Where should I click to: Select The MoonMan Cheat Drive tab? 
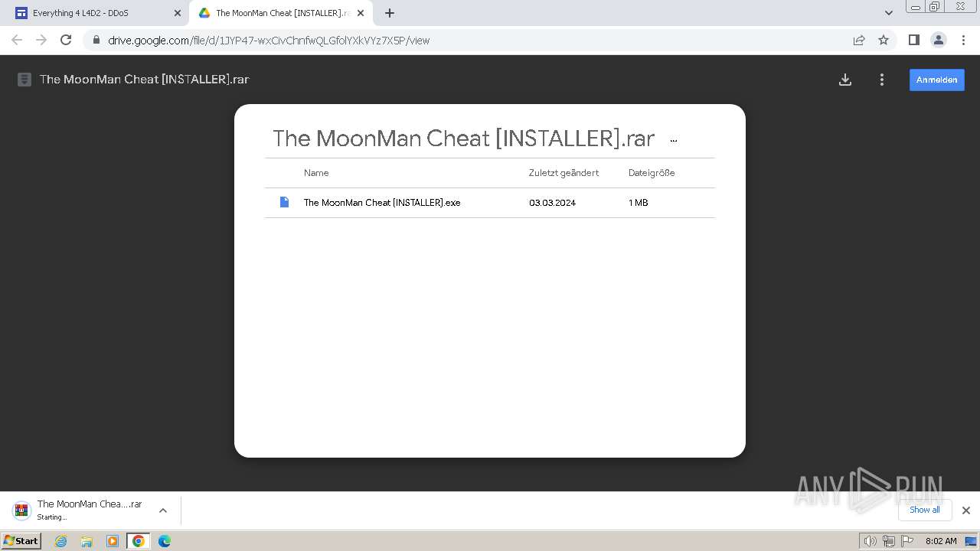281,13
